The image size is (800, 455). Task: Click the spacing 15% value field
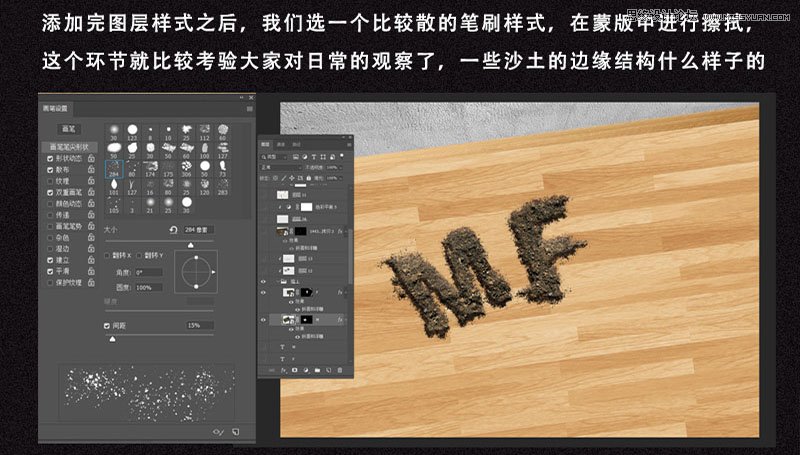[200, 325]
